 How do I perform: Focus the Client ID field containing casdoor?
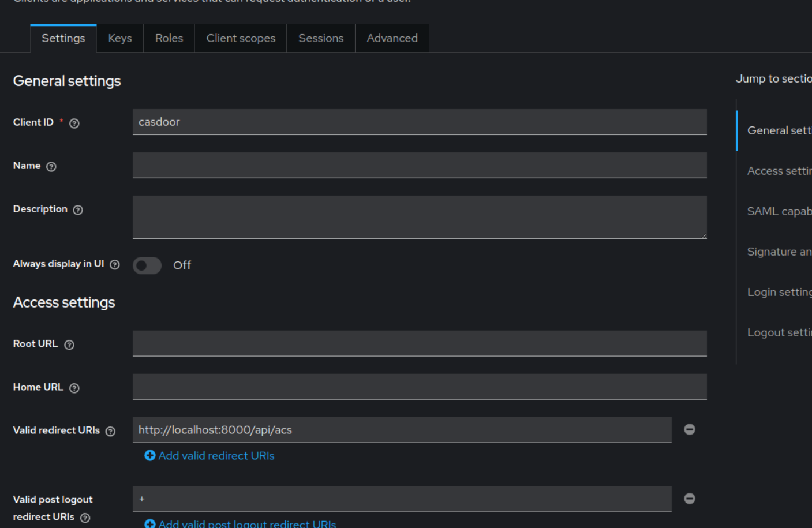pyautogui.click(x=420, y=122)
